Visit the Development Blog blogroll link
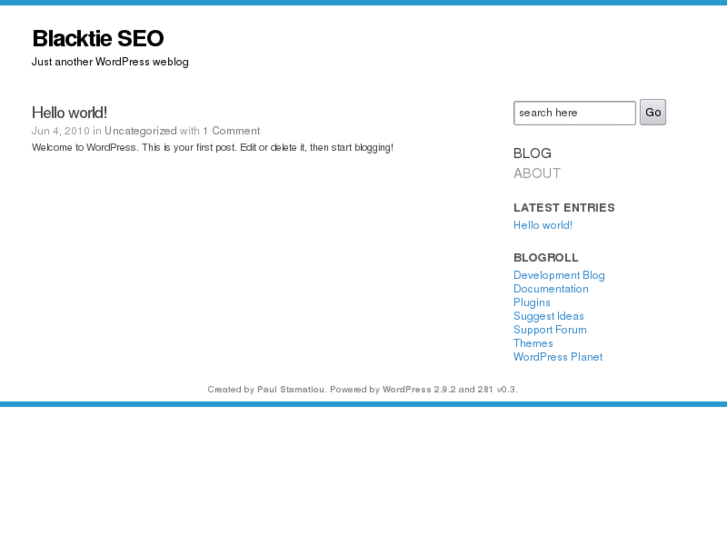This screenshot has width=727, height=545. (x=559, y=276)
